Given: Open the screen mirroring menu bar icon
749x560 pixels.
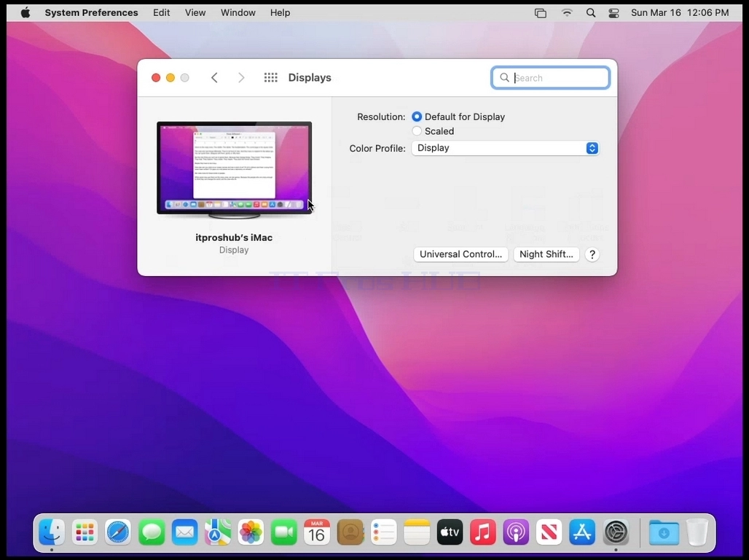Looking at the screenshot, I should [x=540, y=13].
